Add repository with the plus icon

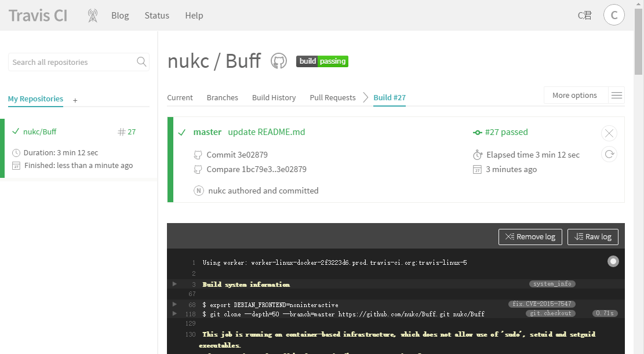[x=75, y=100]
